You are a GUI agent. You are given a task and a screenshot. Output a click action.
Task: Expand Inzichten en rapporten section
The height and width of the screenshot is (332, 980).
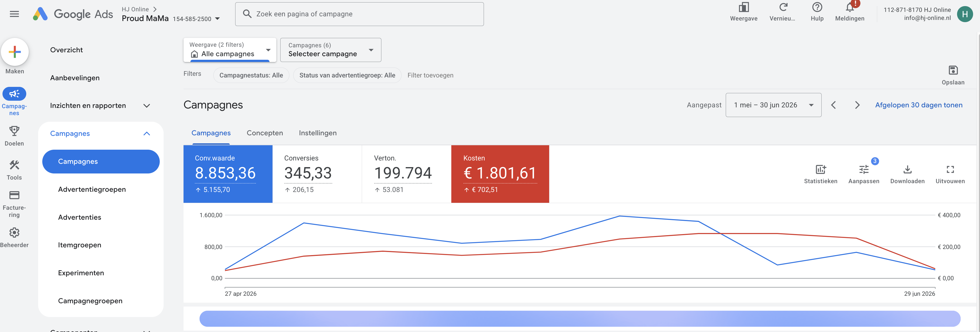pos(146,106)
